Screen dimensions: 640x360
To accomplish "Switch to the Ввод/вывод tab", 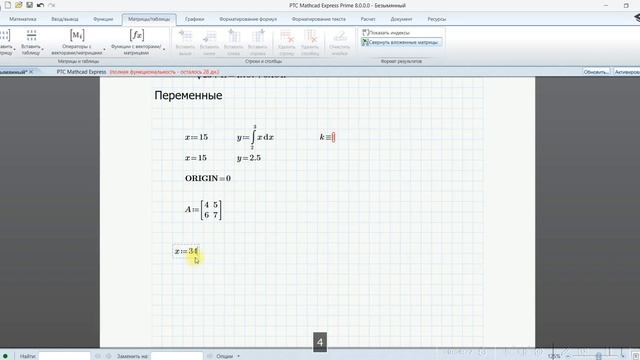I will point(65,19).
